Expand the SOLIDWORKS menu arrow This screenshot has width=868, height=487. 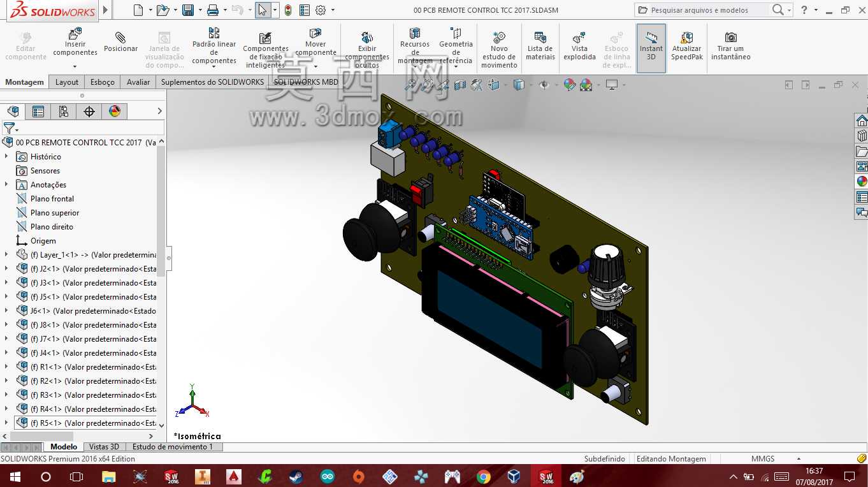point(105,10)
